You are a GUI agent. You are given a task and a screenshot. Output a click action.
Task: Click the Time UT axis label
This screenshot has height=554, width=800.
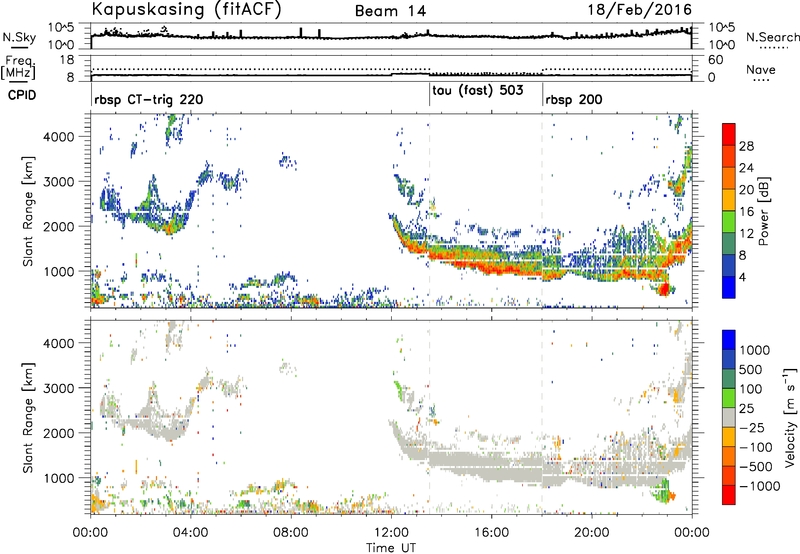click(x=391, y=548)
